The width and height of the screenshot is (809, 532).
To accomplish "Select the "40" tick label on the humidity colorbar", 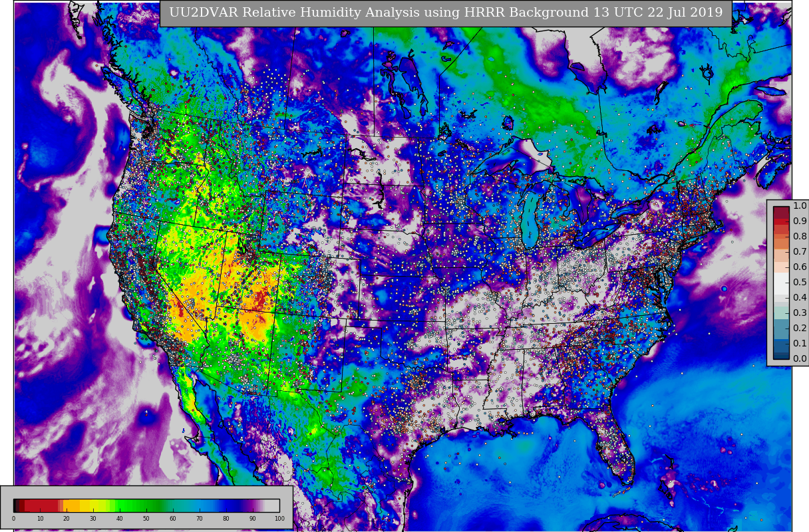I will click(x=120, y=519).
